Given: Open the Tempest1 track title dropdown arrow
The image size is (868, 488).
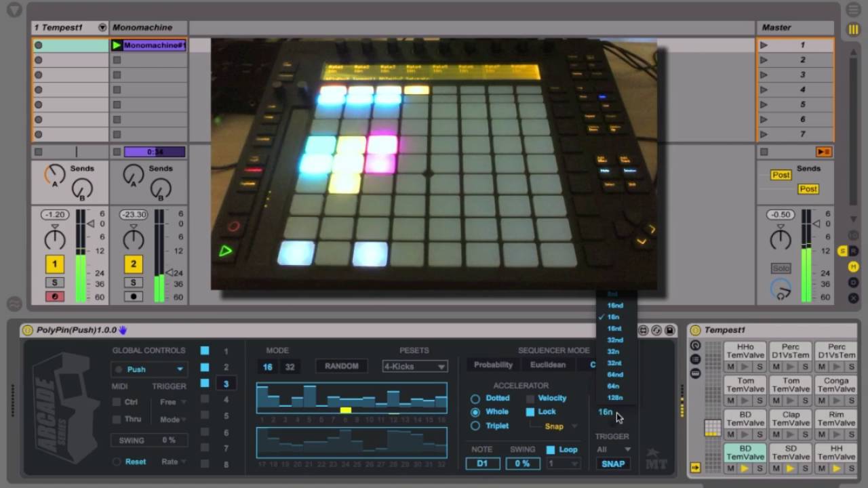Looking at the screenshot, I should tap(102, 28).
